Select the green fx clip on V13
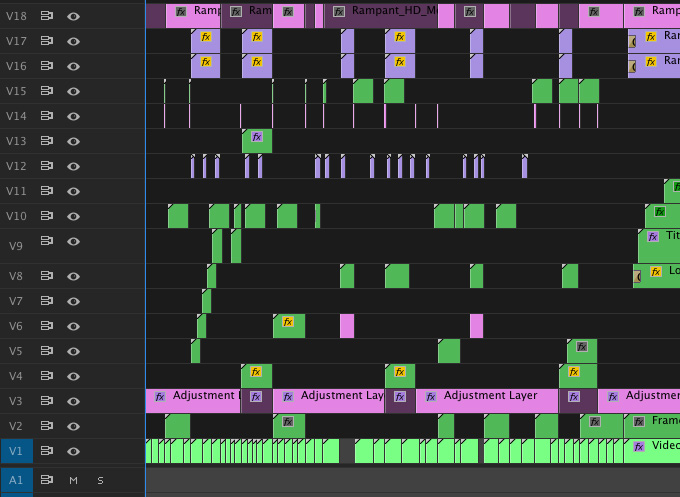The height and width of the screenshot is (497, 680). coord(257,141)
